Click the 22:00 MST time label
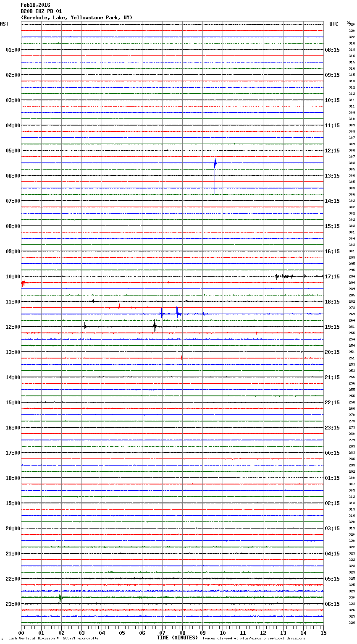357x644 pixels. 13,579
